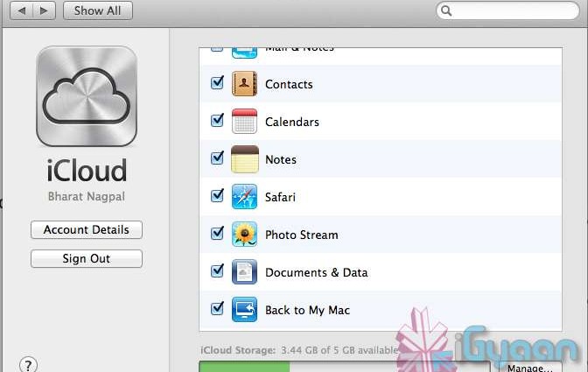This screenshot has height=372, width=588.
Task: Click the Calendars icon
Action: [x=244, y=122]
